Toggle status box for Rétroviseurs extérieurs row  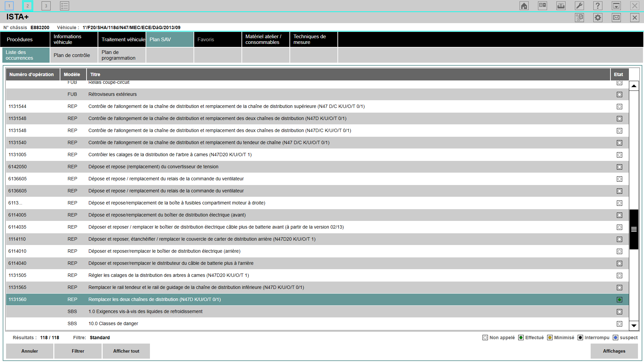[x=619, y=95]
